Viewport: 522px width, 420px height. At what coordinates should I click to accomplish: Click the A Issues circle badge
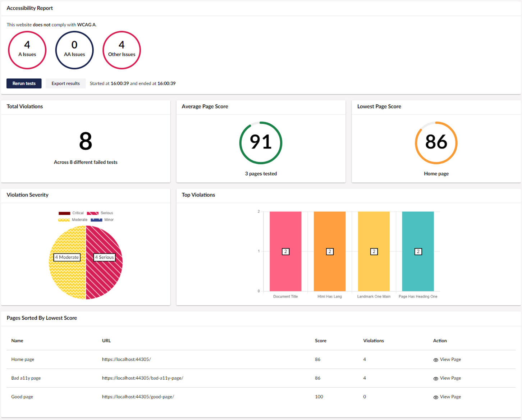pyautogui.click(x=27, y=50)
